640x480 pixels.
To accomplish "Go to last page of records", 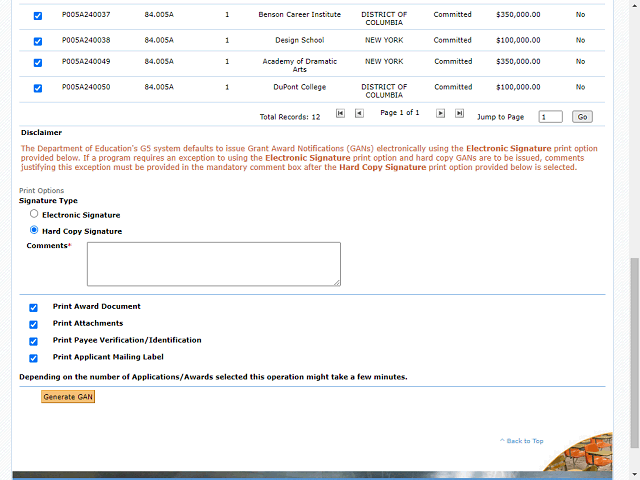I will (x=459, y=113).
